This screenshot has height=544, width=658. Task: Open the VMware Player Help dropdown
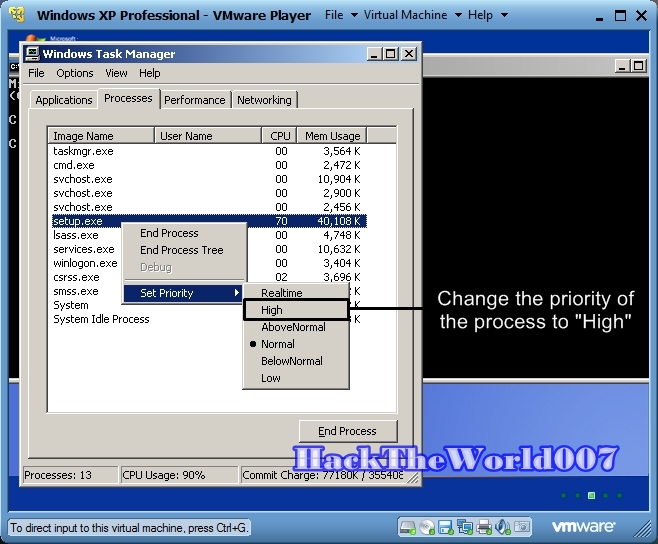(x=488, y=15)
